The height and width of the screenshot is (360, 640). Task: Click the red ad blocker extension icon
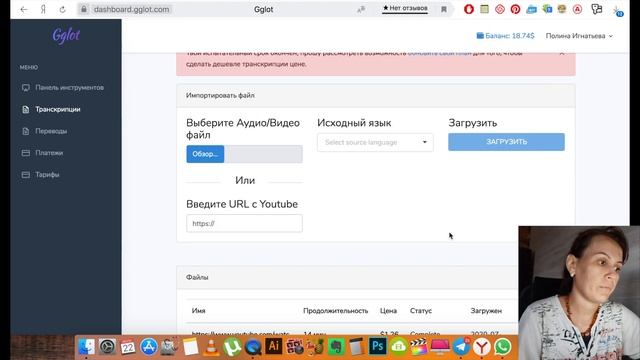click(469, 9)
